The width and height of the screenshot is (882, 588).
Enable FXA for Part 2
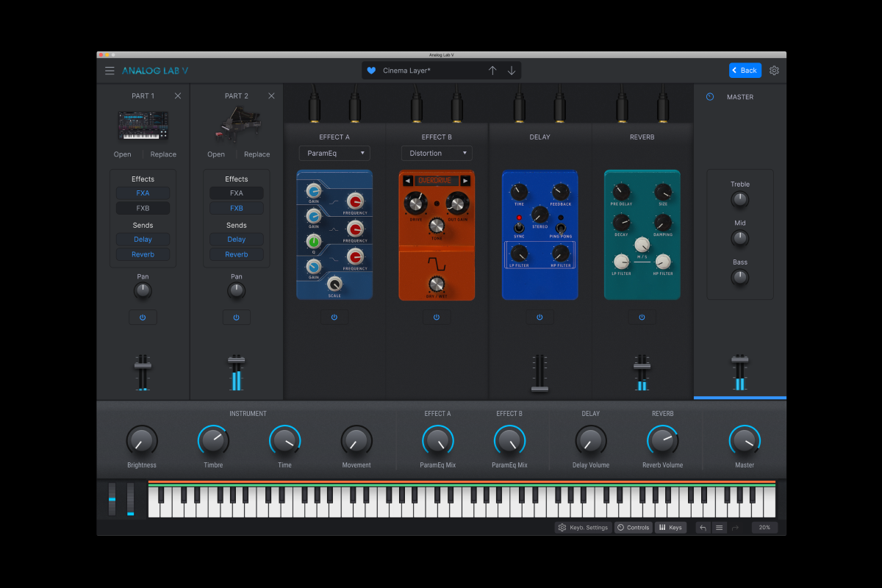[x=236, y=193]
